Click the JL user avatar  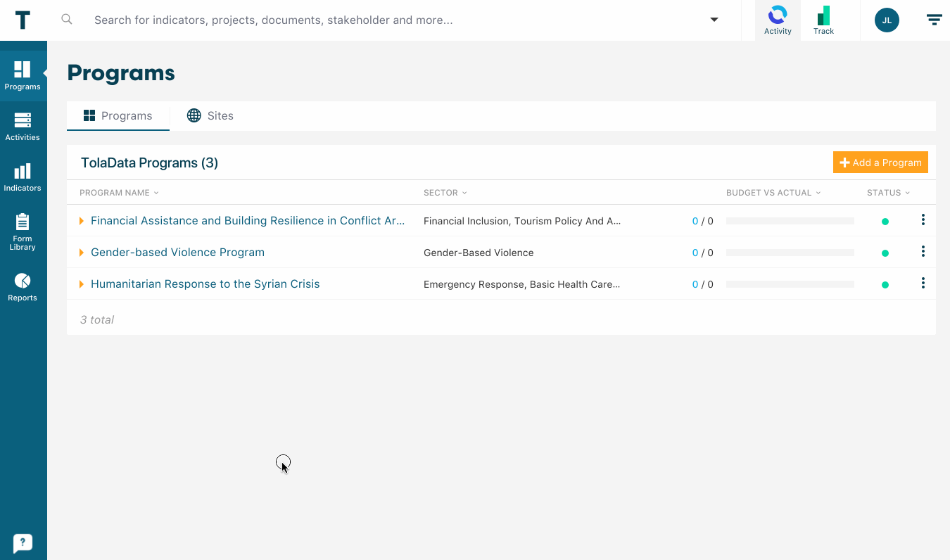pyautogui.click(x=887, y=20)
